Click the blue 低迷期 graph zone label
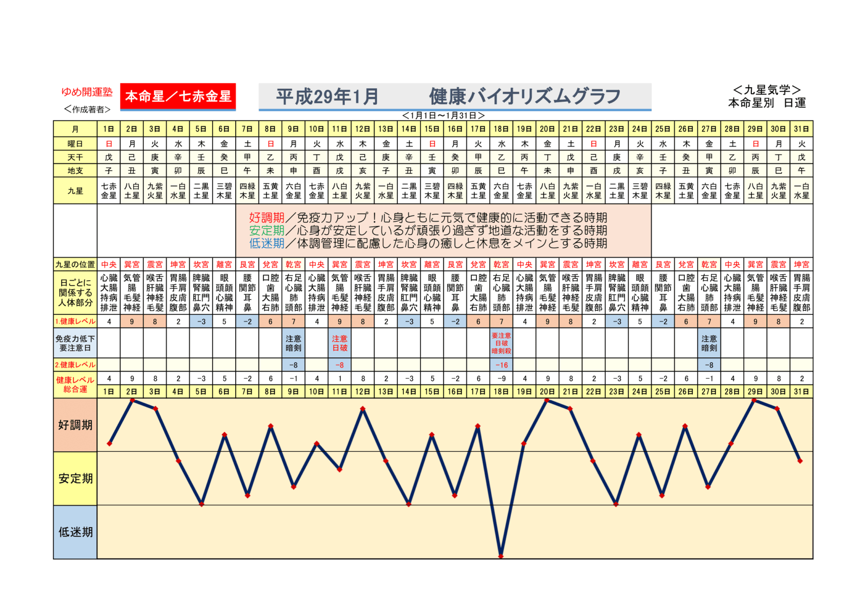868x614 pixels. tap(75, 532)
